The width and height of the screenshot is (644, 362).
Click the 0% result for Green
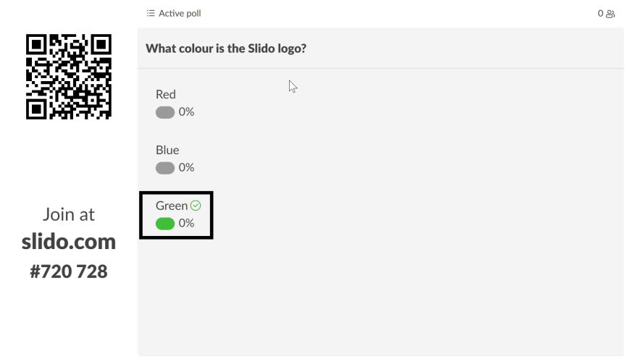(x=186, y=224)
